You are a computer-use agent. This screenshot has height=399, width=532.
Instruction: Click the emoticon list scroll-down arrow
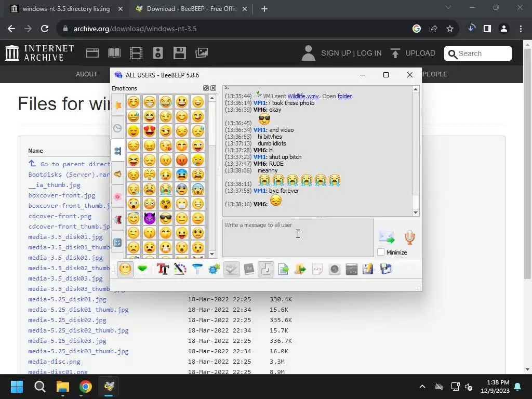click(x=212, y=254)
